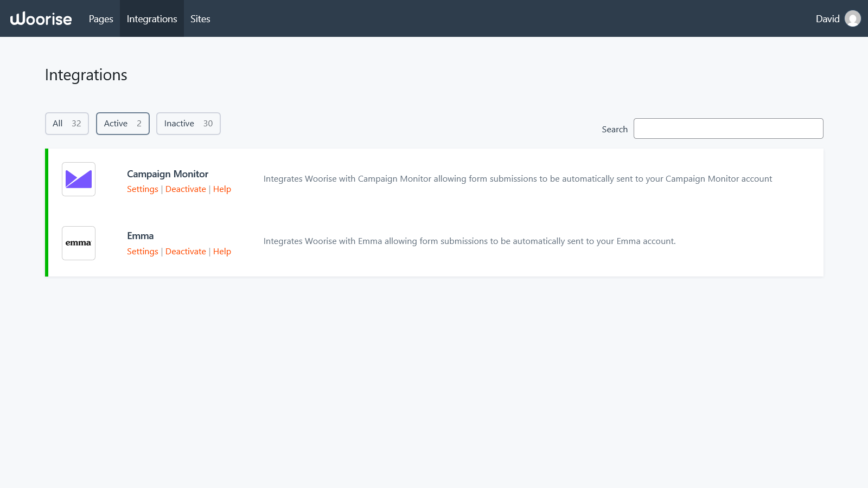Click the Woorise logo
This screenshot has width=868, height=488.
pyautogui.click(x=41, y=19)
